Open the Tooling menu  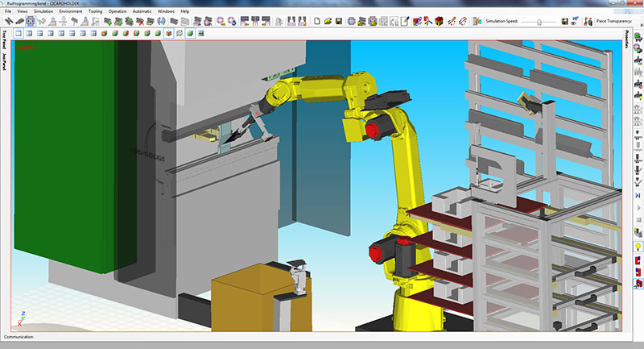pos(95,11)
